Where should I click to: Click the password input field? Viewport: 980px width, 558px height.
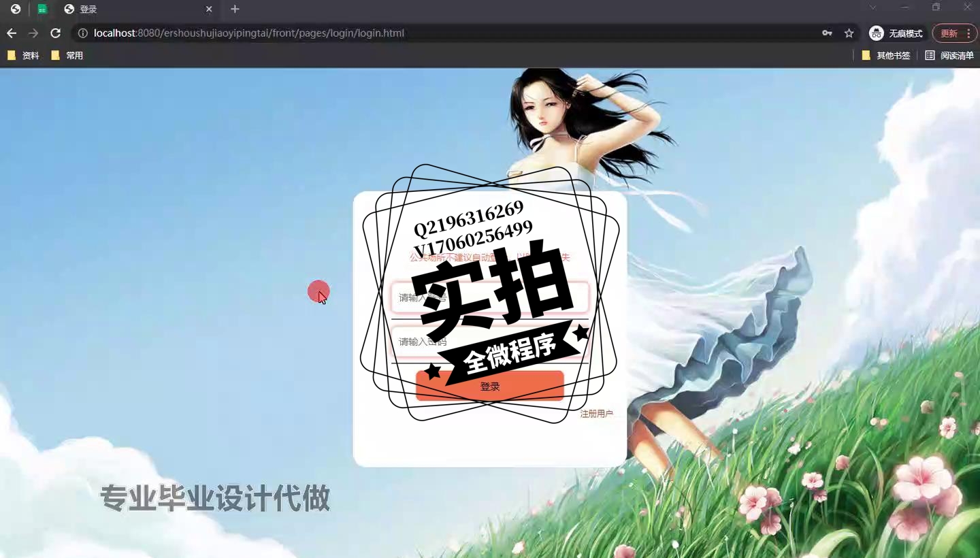click(490, 342)
